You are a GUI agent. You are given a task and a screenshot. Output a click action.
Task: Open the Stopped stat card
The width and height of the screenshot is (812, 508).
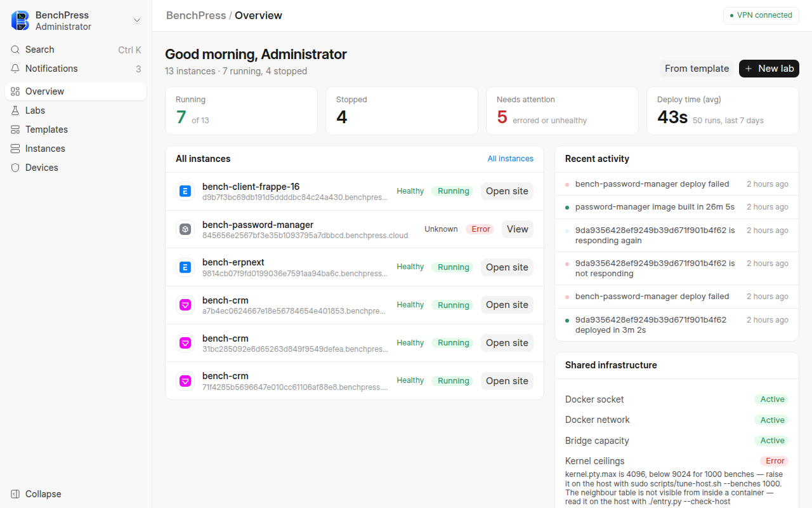[x=402, y=111]
